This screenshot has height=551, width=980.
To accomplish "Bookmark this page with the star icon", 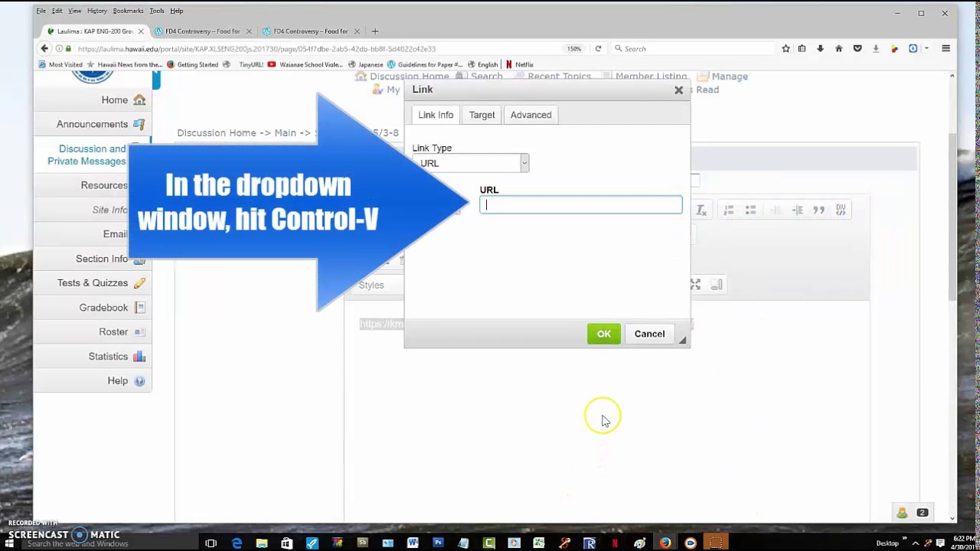I will point(786,48).
